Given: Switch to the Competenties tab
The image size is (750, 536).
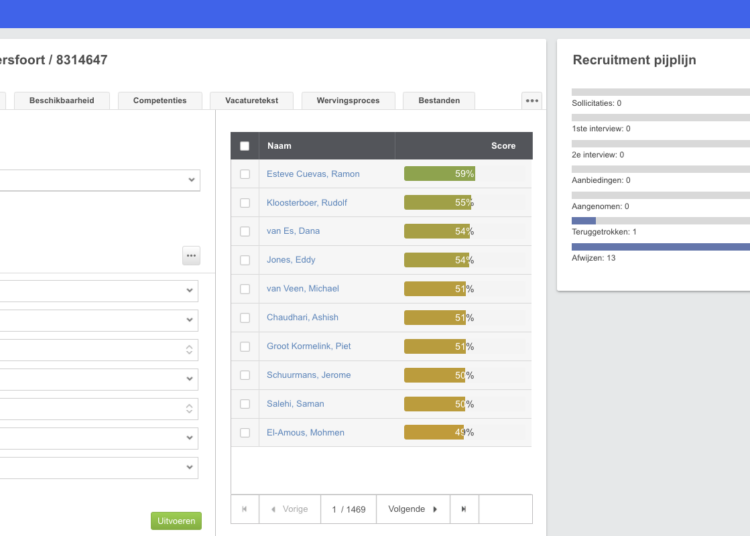Looking at the screenshot, I should tap(160, 101).
